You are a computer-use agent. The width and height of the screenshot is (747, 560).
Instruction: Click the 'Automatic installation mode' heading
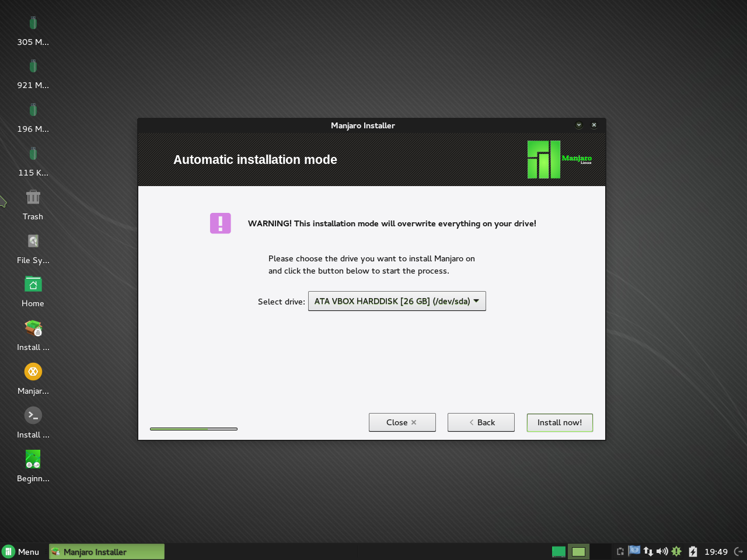pos(255,160)
